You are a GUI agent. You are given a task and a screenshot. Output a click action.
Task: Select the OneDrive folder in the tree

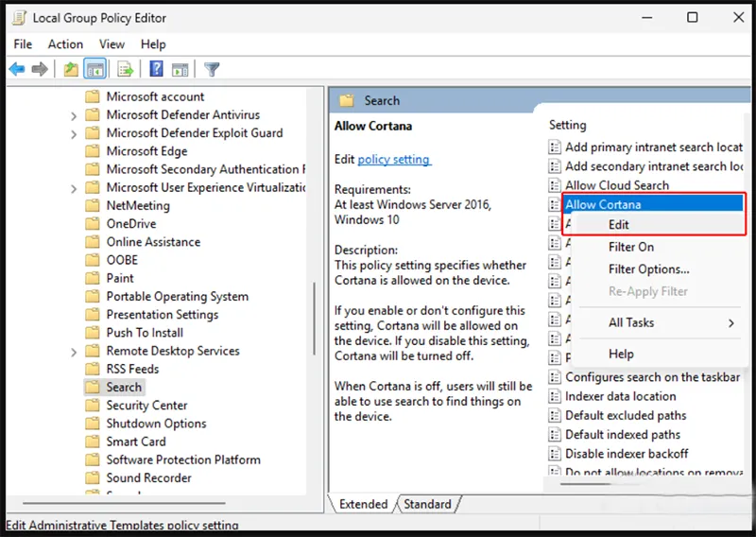pyautogui.click(x=130, y=224)
